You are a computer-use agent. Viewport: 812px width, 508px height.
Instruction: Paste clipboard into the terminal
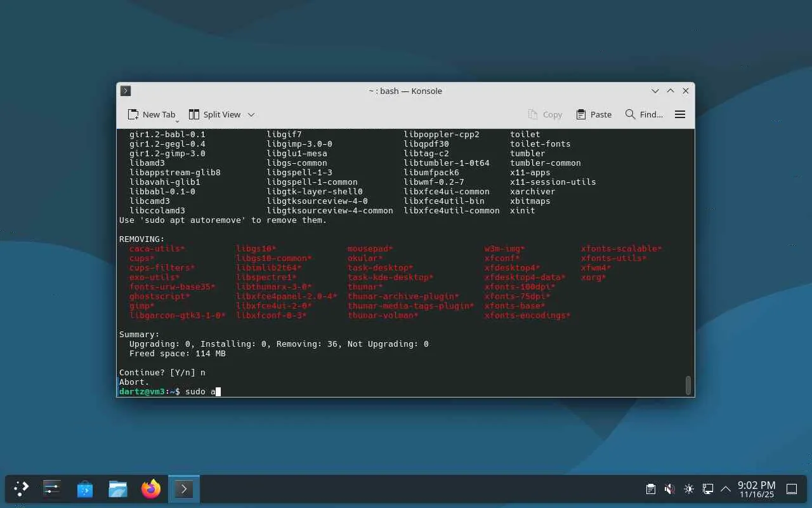(594, 114)
